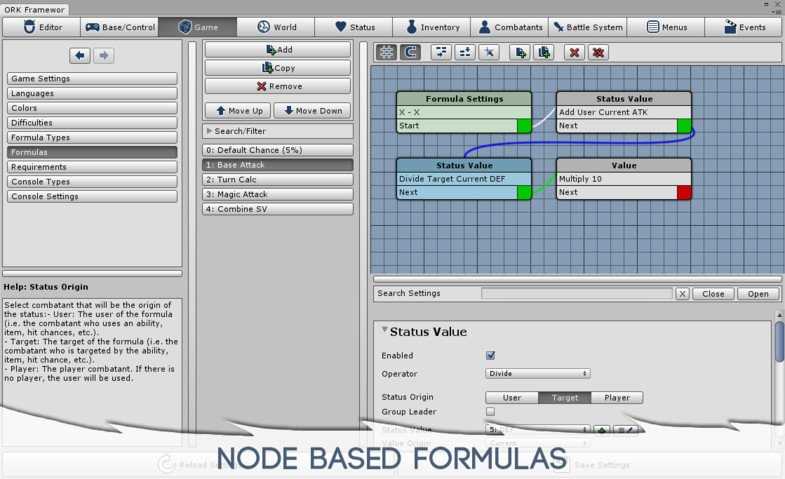Click the center view star icon
The width and height of the screenshot is (785, 479).
click(x=489, y=52)
